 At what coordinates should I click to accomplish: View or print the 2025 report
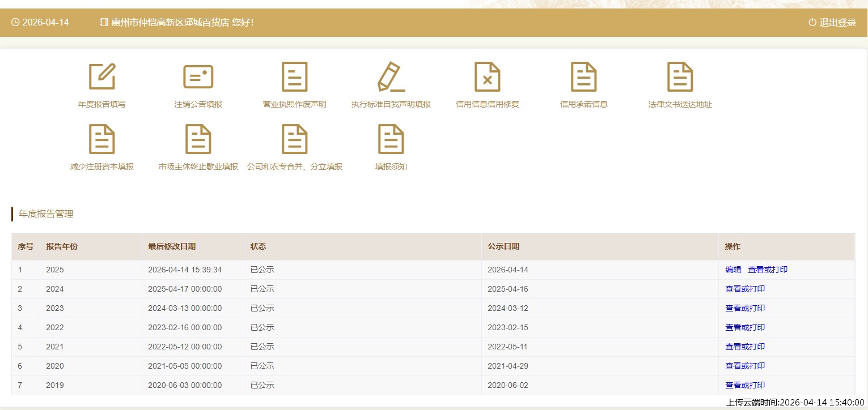point(768,270)
